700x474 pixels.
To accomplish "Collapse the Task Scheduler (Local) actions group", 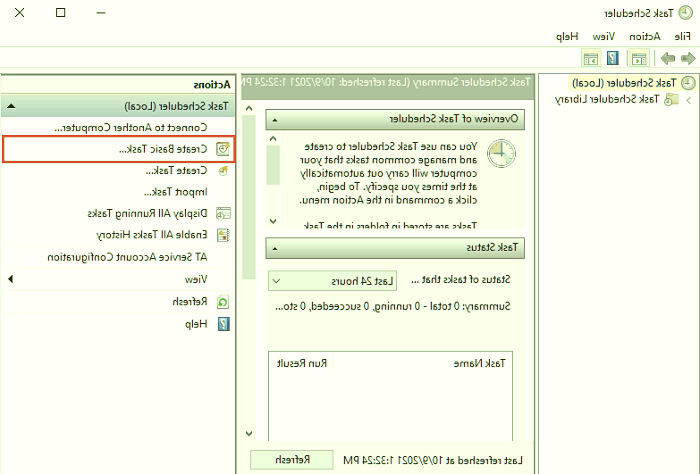I will coord(12,106).
